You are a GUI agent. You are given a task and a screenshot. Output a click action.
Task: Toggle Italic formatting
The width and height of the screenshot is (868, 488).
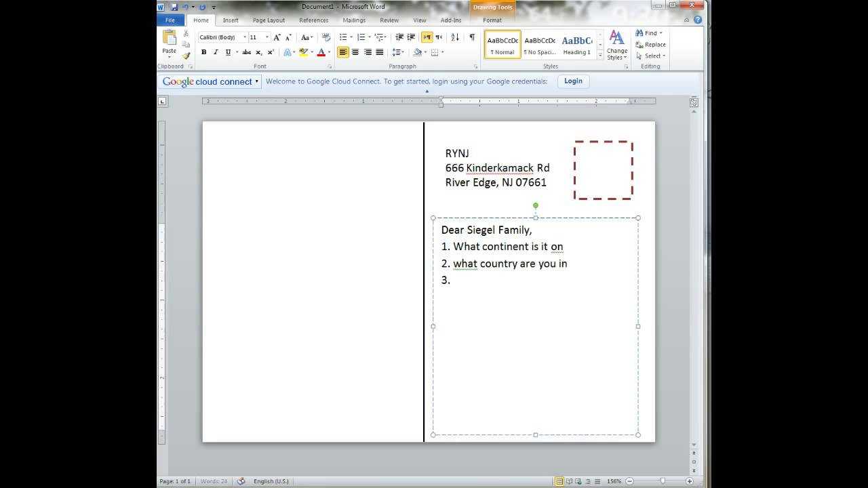tap(216, 52)
